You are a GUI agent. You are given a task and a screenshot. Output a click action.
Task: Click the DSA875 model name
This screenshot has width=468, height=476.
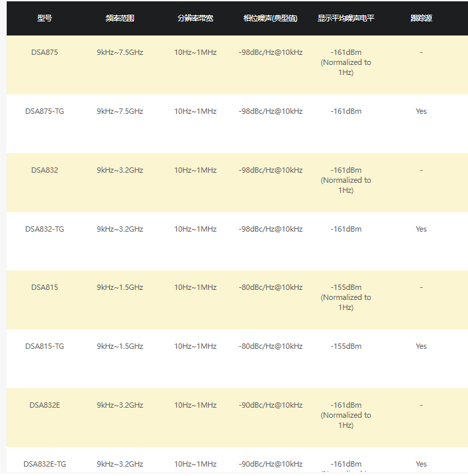[44, 52]
